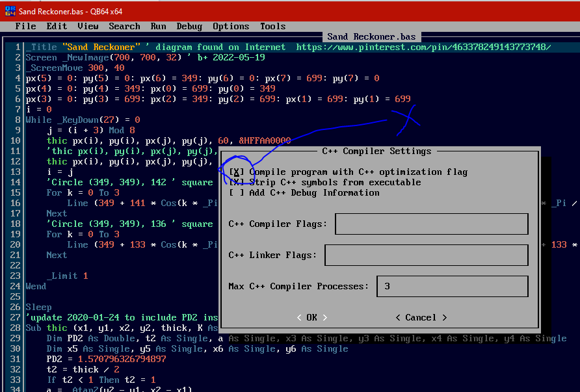Click the Max C++ Compiler Processes field
The height and width of the screenshot is (392, 580).
[452, 286]
